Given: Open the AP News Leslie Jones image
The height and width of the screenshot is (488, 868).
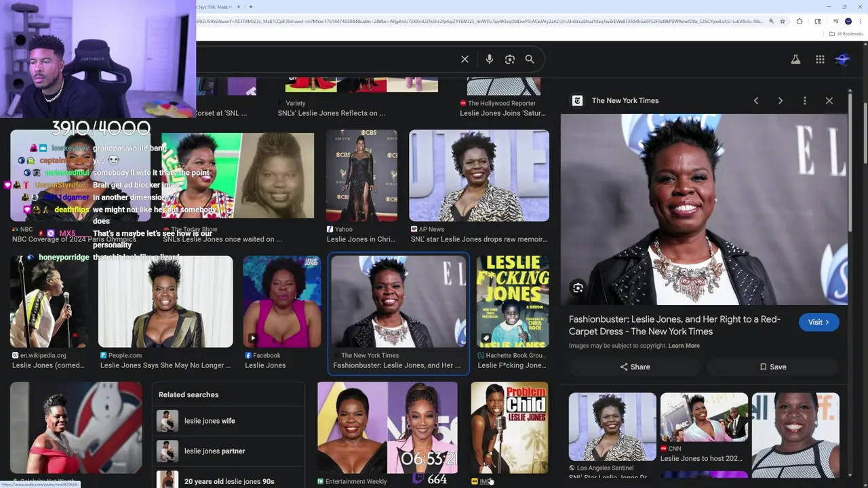Looking at the screenshot, I should click(x=479, y=176).
